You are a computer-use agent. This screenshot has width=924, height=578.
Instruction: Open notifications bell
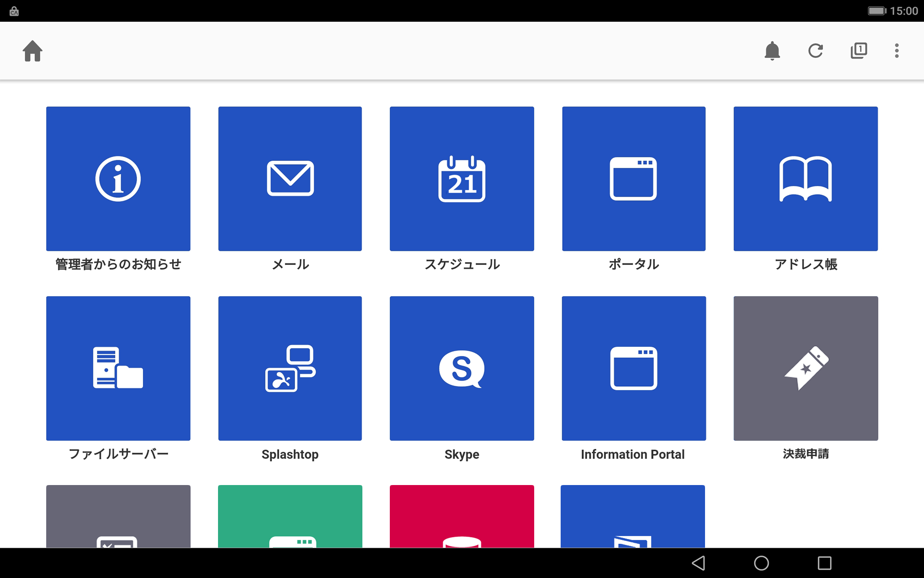pos(772,51)
